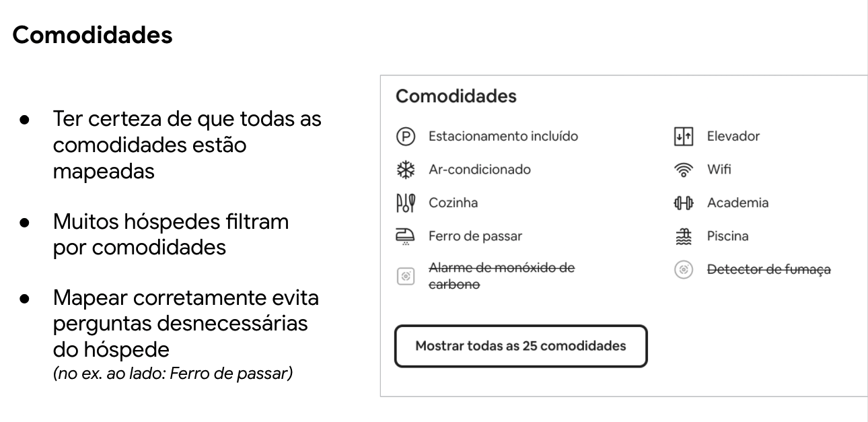This screenshot has height=422, width=868.
Task: Click the italic Ferro de passar example note
Action: 172,373
